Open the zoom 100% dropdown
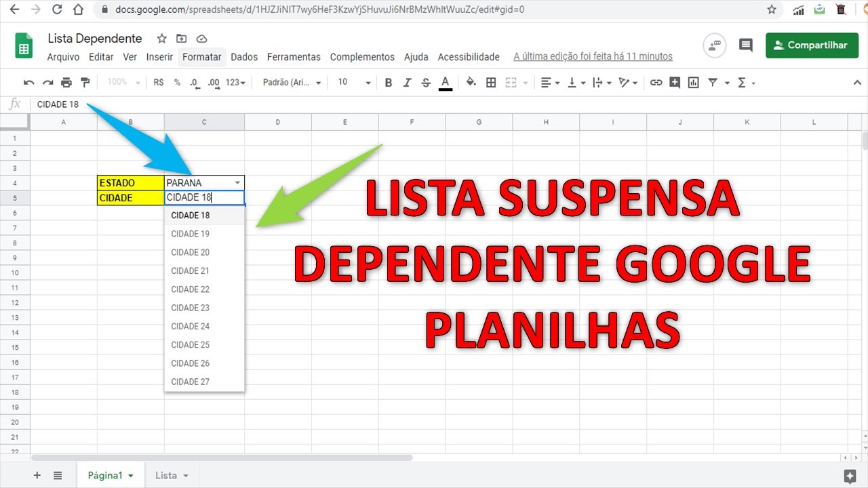The height and width of the screenshot is (488, 868). click(123, 82)
